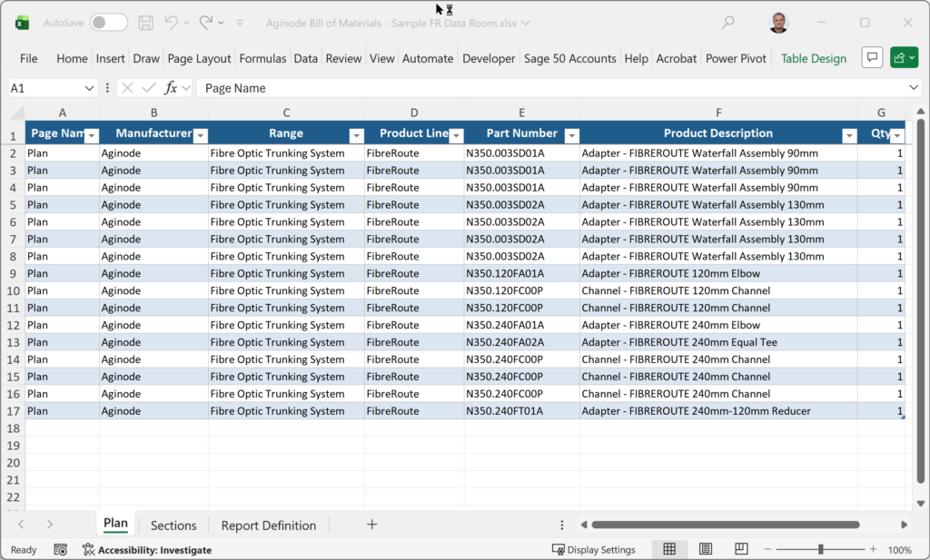The image size is (930, 560).
Task: Select column F header
Action: (x=718, y=113)
